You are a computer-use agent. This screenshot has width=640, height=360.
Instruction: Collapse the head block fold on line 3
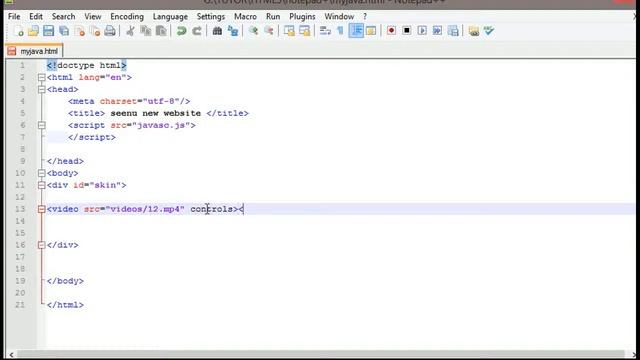coord(41,89)
